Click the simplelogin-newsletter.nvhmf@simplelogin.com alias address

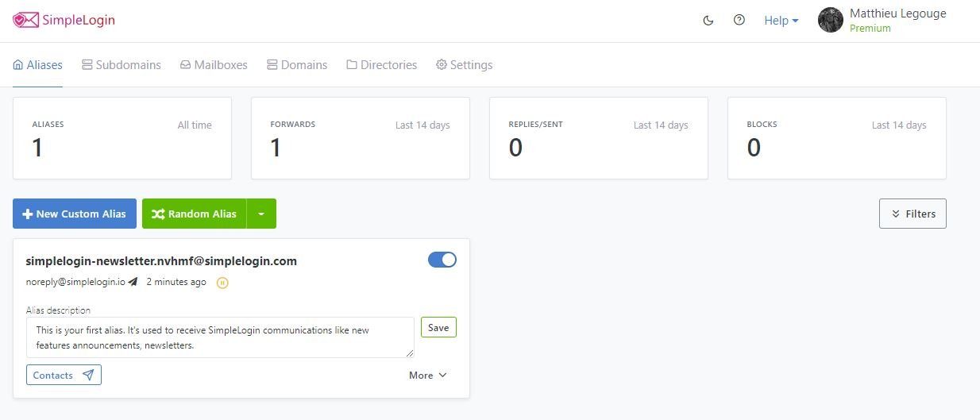point(161,260)
